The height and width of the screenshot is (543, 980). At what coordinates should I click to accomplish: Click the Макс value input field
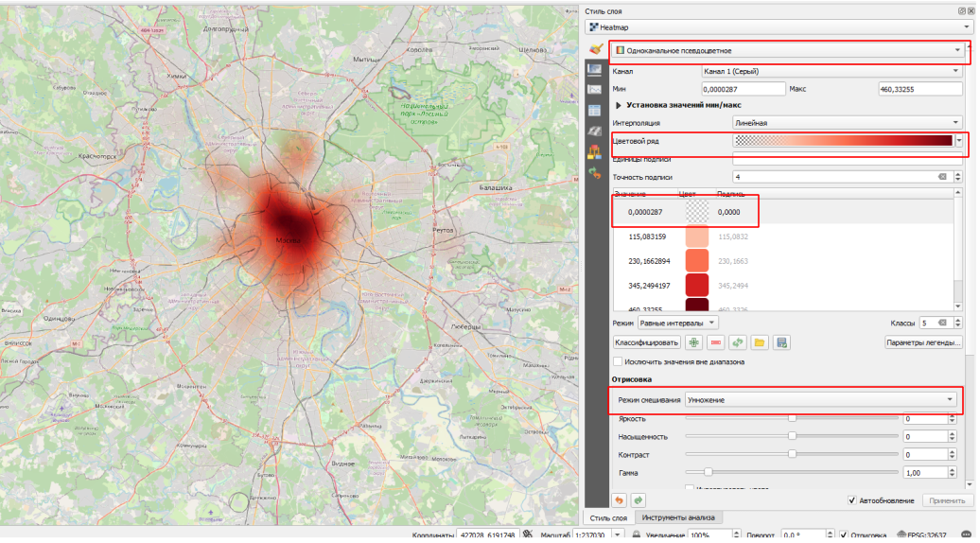920,89
